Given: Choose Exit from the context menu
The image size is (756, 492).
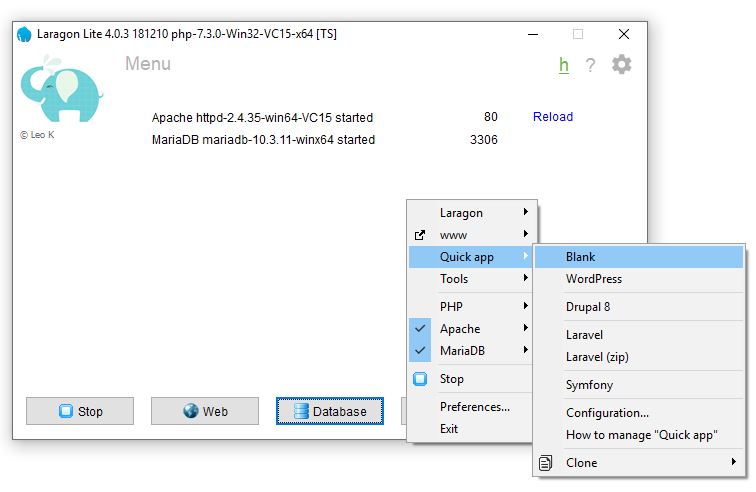Looking at the screenshot, I should [x=471, y=428].
